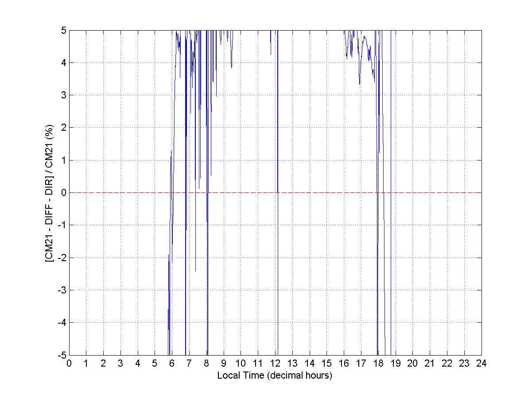Select the x-axis tick label "6"
532x399 pixels.
click(x=172, y=363)
